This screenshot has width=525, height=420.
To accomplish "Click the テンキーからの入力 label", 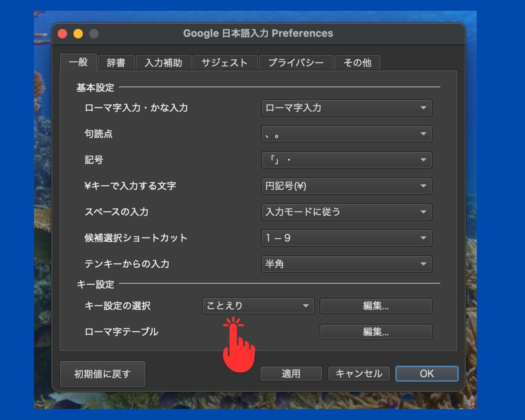I will [127, 264].
